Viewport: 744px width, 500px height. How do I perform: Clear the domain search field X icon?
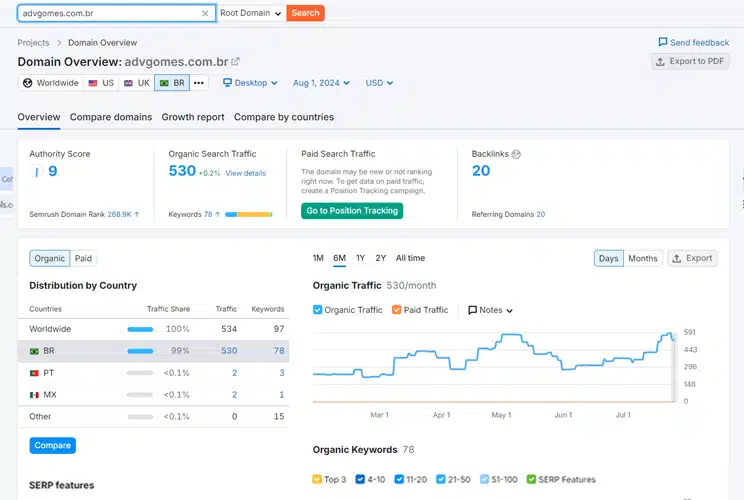coord(205,13)
